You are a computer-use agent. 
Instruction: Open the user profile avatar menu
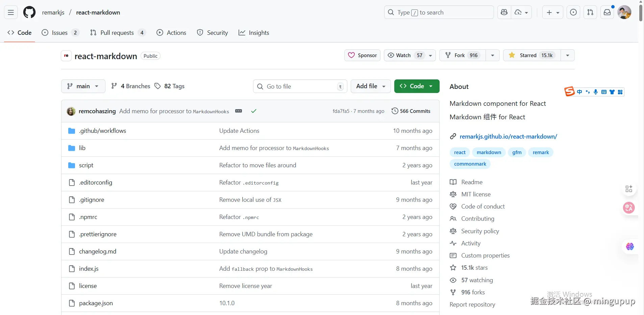point(624,13)
